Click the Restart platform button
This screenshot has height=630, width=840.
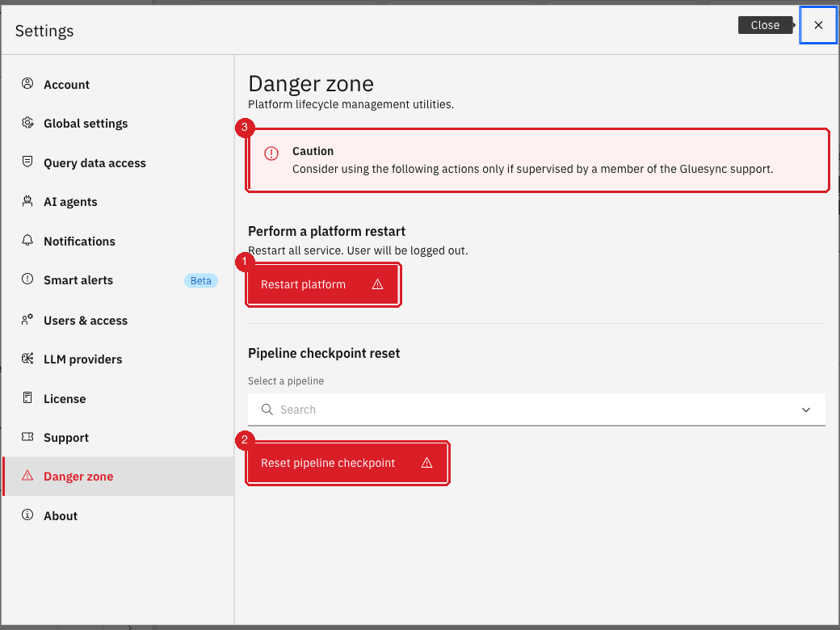(x=324, y=284)
